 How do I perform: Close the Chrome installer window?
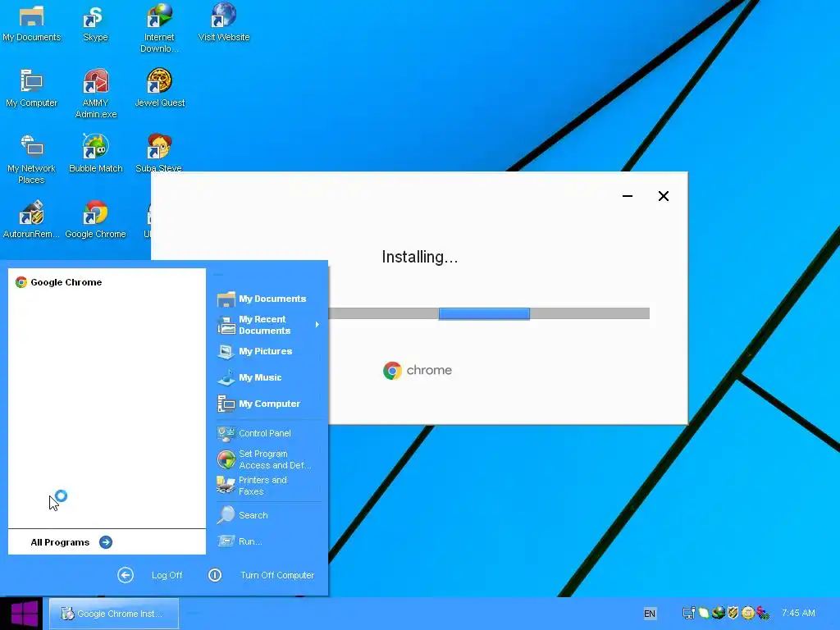coord(663,196)
